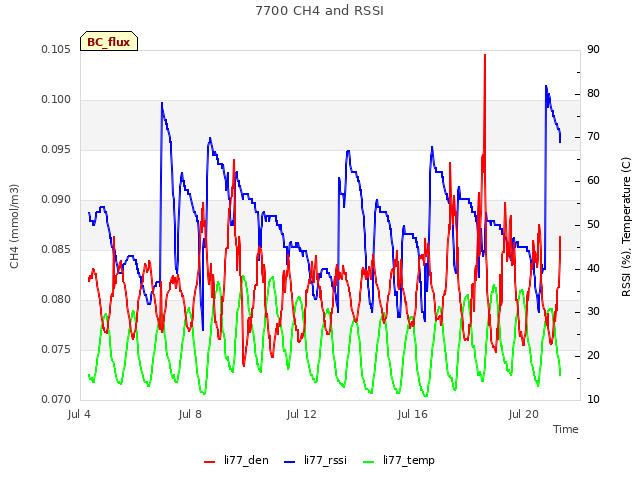The width and height of the screenshot is (640, 480).
Task: Click the 10 right axis tick value
Action: [593, 400]
